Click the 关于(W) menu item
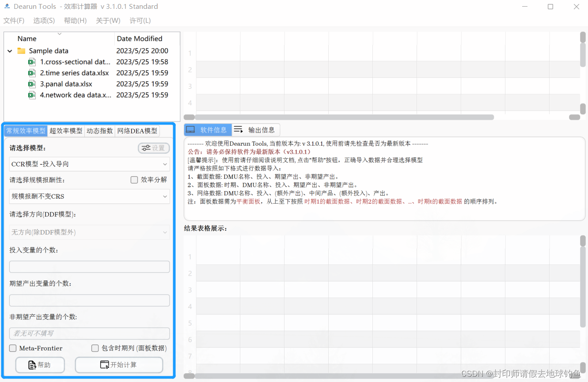Screen dimensions: 588x382 click(108, 20)
